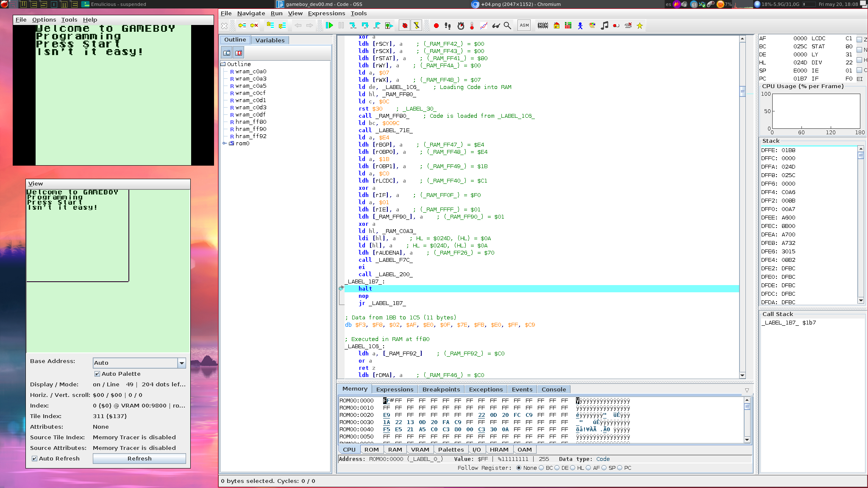This screenshot has width=868, height=488.
Task: Click the stopwatch profiler icon
Action: 461,25
